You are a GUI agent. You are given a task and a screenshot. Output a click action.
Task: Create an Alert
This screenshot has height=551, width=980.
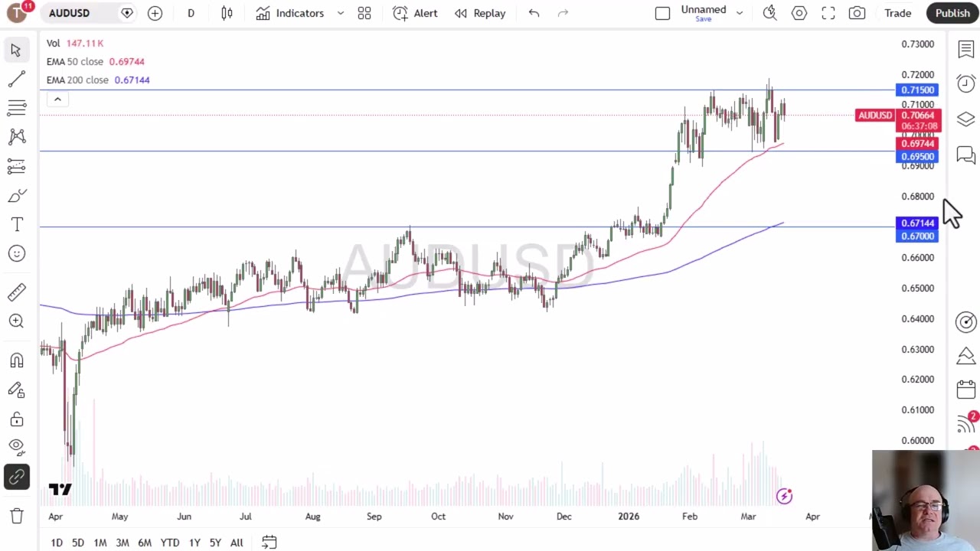tap(415, 13)
